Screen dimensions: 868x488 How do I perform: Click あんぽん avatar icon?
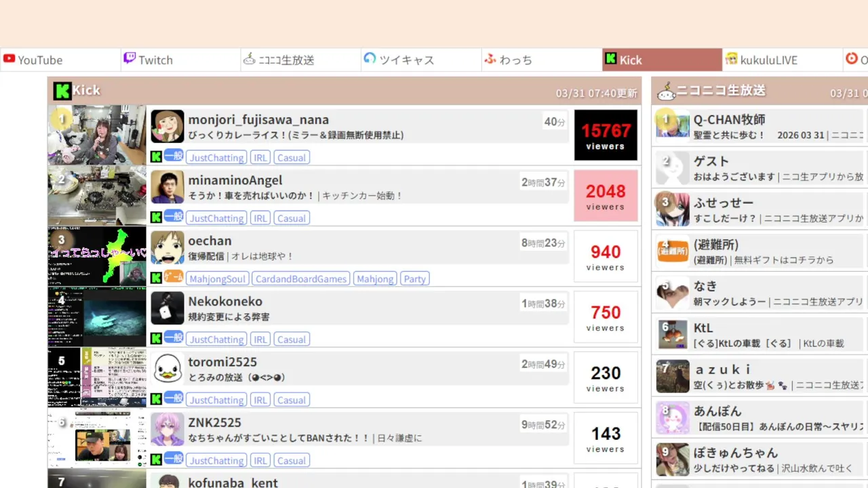673,418
